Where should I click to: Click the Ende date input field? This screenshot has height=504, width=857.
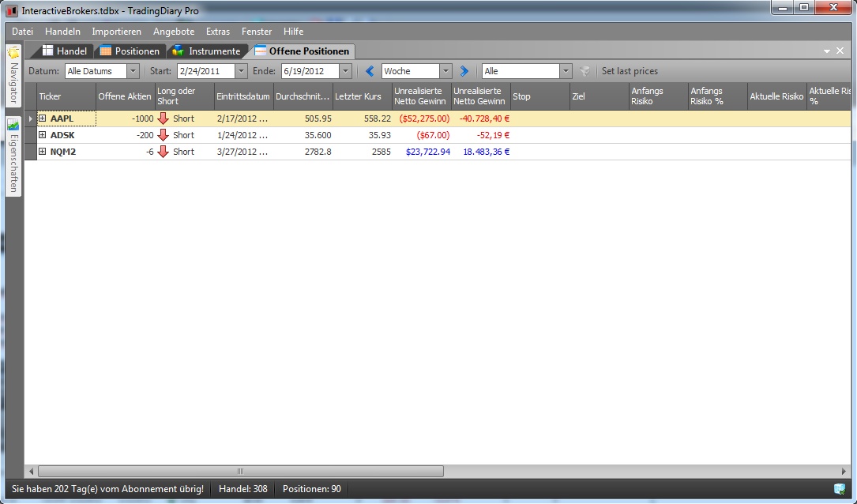pos(310,71)
